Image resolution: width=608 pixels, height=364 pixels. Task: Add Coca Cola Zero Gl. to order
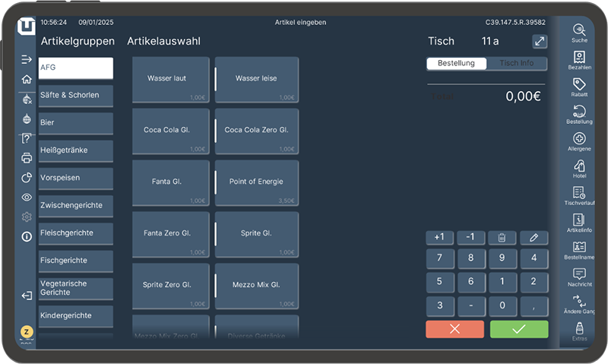pos(257,130)
